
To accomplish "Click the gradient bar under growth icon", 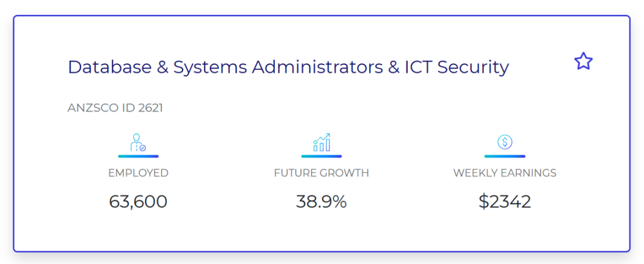I will coord(321,156).
